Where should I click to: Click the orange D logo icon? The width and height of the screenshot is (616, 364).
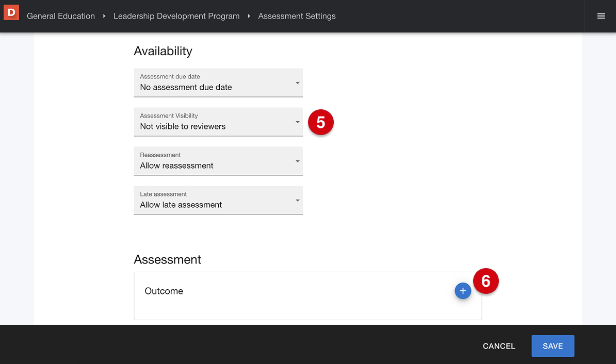click(11, 12)
